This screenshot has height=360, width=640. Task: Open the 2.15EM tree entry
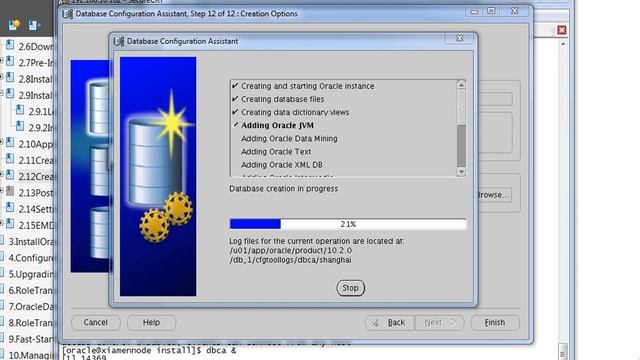click(36, 225)
